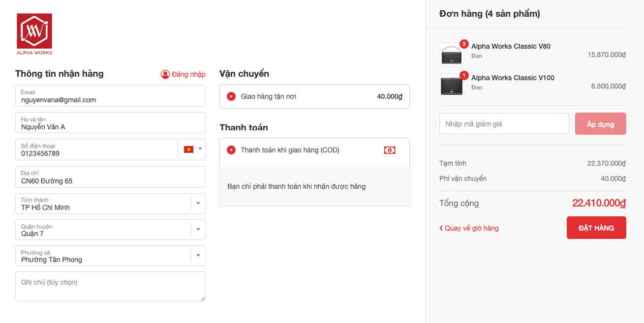Click the Áp dụng discount button

coord(600,124)
